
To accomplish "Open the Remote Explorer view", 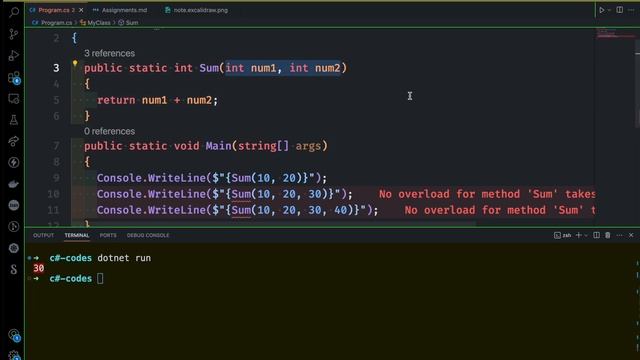I will tap(14, 98).
